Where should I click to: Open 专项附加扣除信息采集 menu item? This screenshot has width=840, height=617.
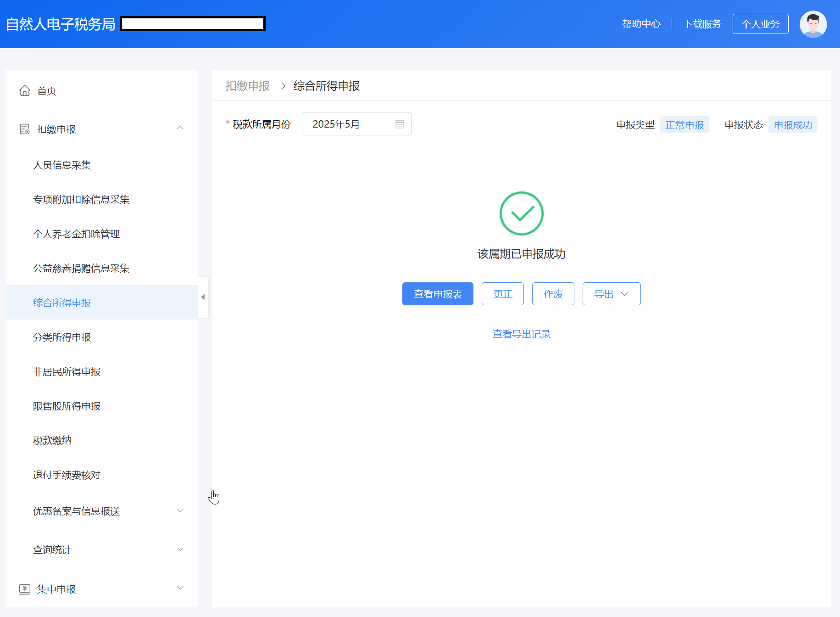(x=81, y=199)
